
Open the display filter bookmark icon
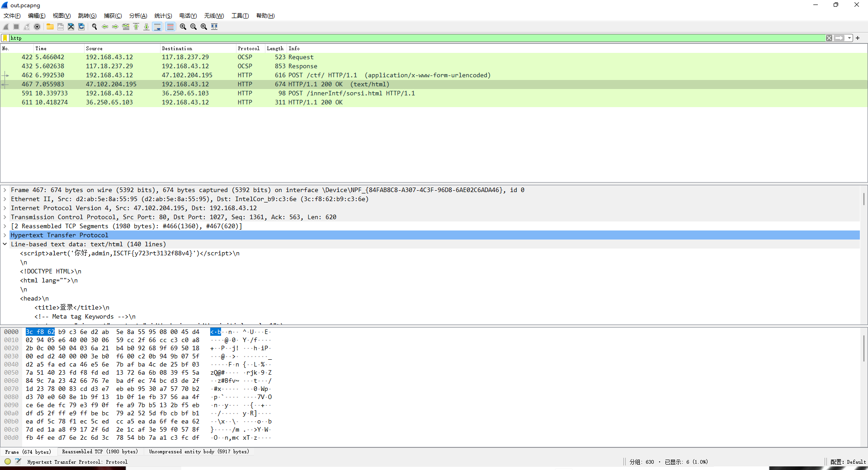pyautogui.click(x=5, y=38)
